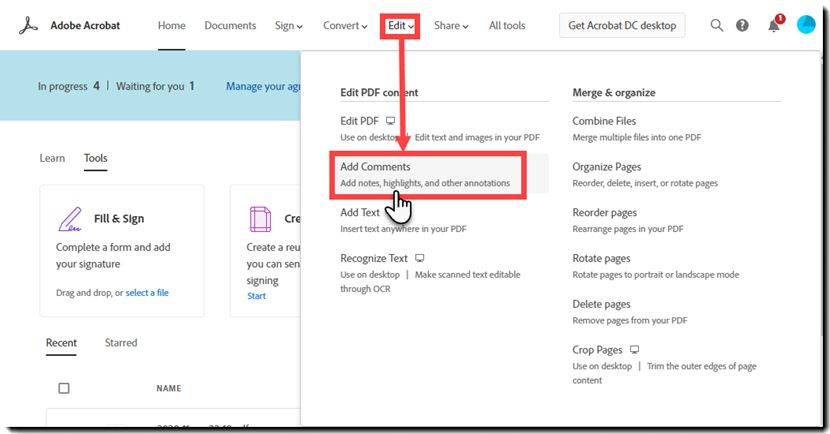Switch to the Starred files tab
830x434 pixels.
(x=121, y=343)
